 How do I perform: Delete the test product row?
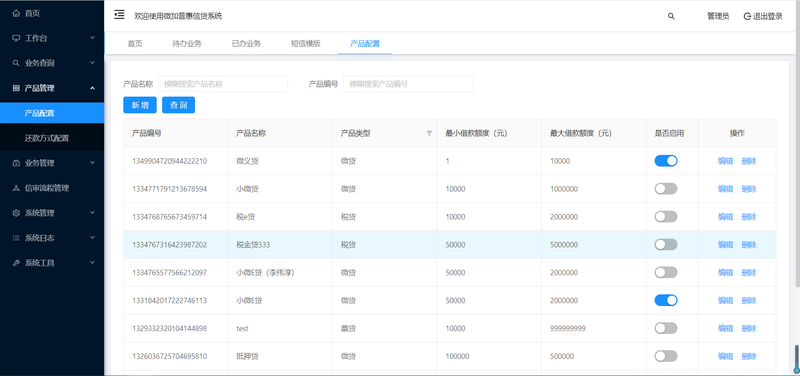click(749, 329)
